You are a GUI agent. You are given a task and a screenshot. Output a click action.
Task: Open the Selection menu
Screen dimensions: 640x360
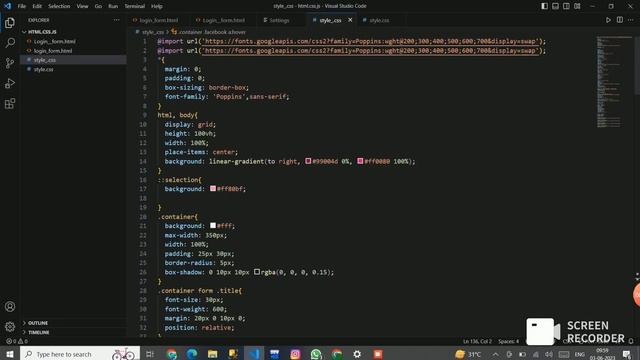[x=59, y=6]
